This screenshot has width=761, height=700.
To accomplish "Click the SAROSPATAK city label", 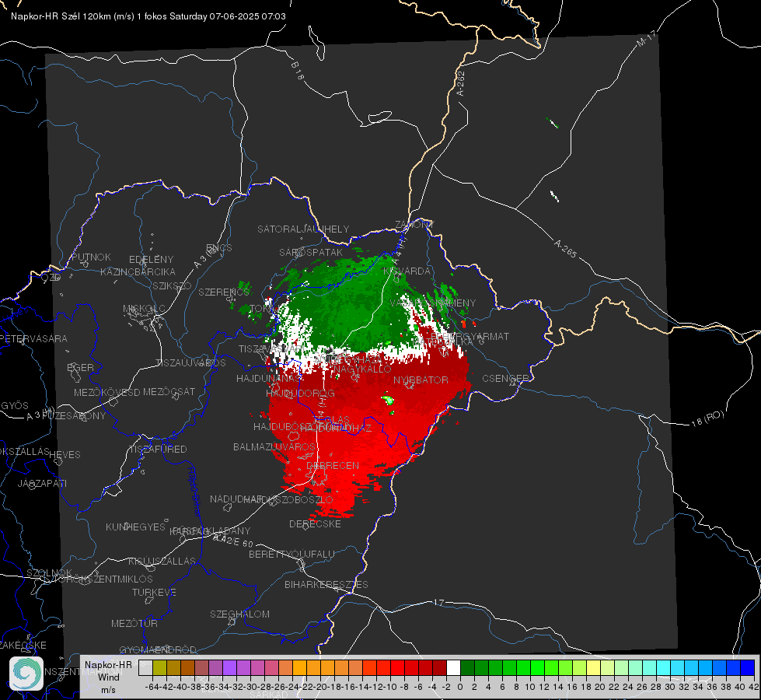I will 311,252.
